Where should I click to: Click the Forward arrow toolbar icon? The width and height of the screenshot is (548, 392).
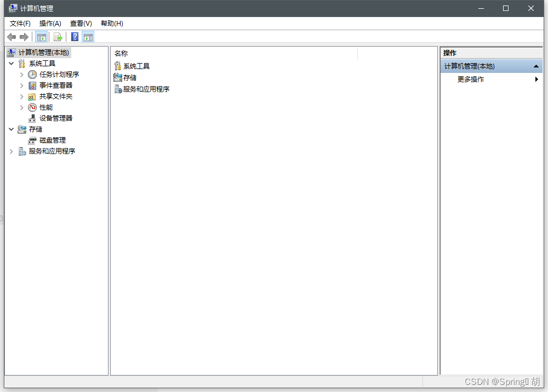tap(24, 37)
